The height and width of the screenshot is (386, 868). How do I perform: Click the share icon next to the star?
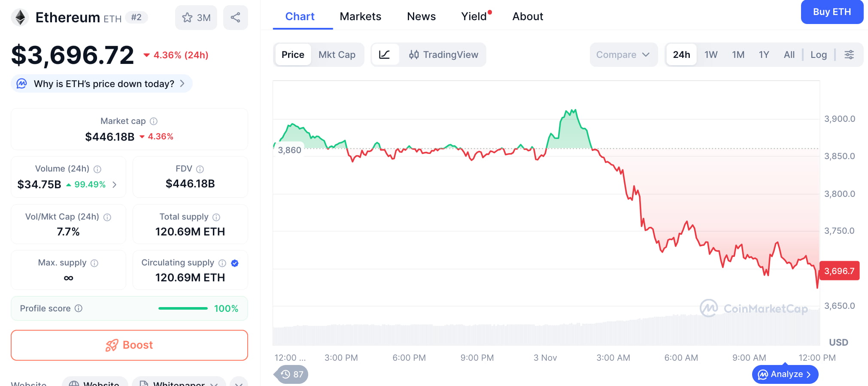coord(235,17)
